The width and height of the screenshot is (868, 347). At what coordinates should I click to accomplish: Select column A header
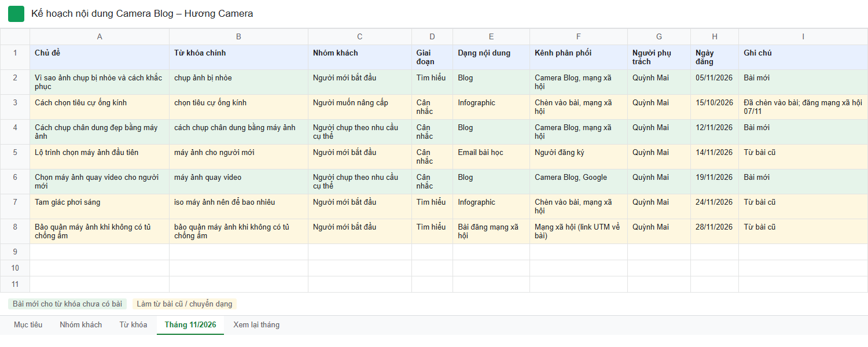(100, 36)
